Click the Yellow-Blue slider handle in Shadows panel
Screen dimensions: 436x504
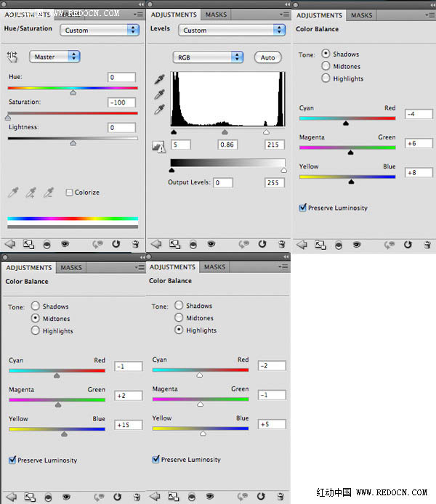(x=351, y=182)
